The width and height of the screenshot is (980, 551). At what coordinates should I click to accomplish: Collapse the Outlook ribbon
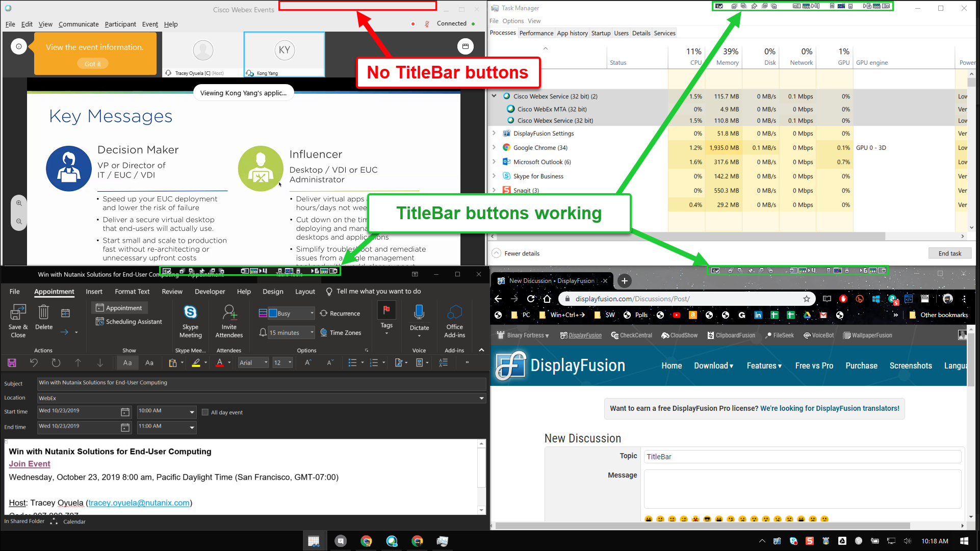(481, 350)
